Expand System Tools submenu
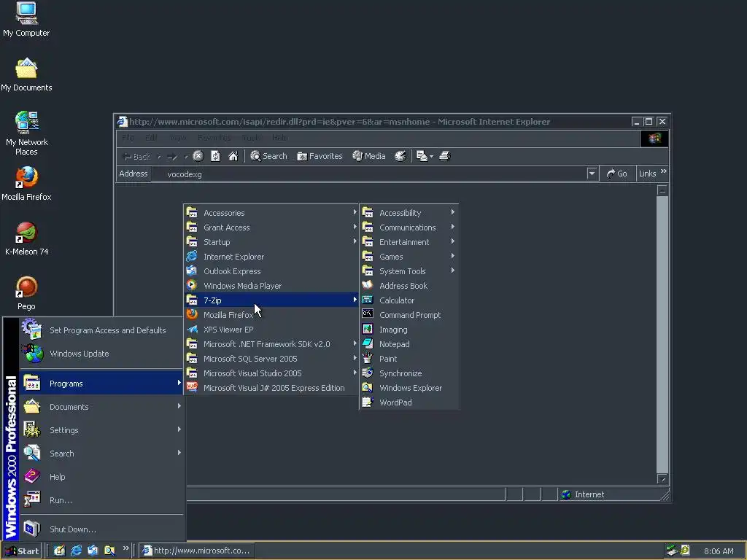 coord(409,271)
